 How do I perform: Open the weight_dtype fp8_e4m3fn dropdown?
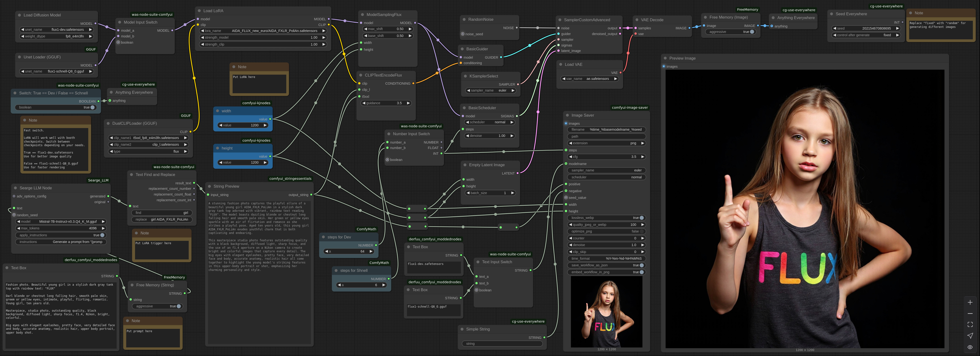point(56,36)
